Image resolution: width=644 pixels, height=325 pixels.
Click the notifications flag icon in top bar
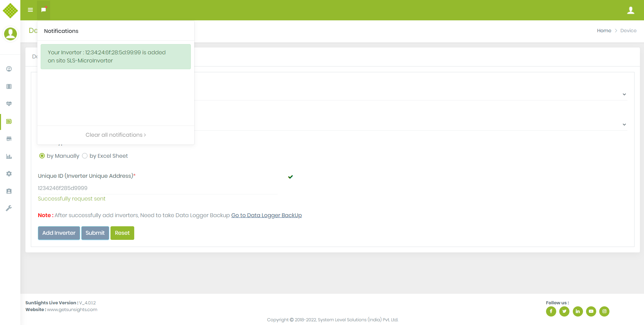43,10
